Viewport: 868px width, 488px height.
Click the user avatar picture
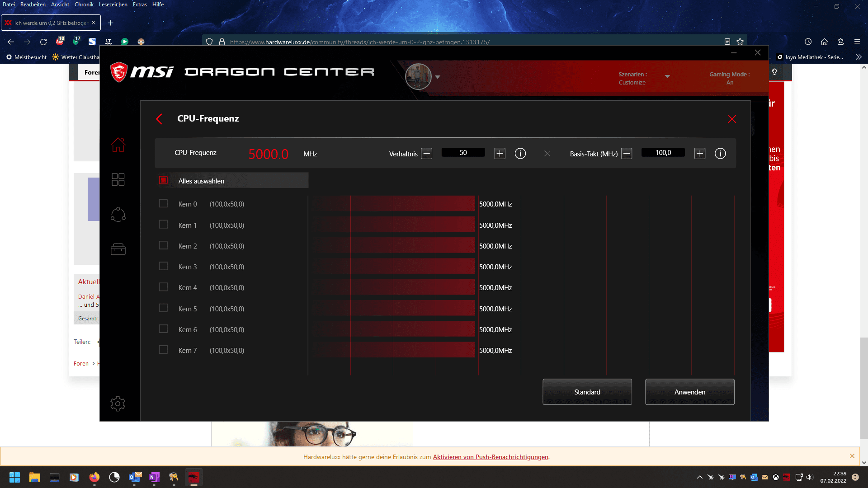(418, 76)
